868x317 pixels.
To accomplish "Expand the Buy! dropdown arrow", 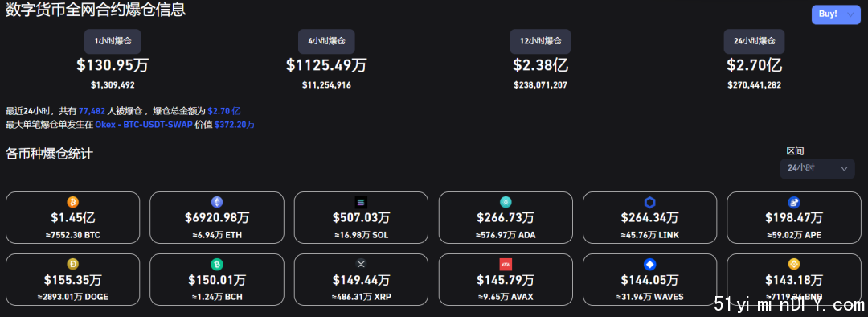I will click(x=850, y=14).
